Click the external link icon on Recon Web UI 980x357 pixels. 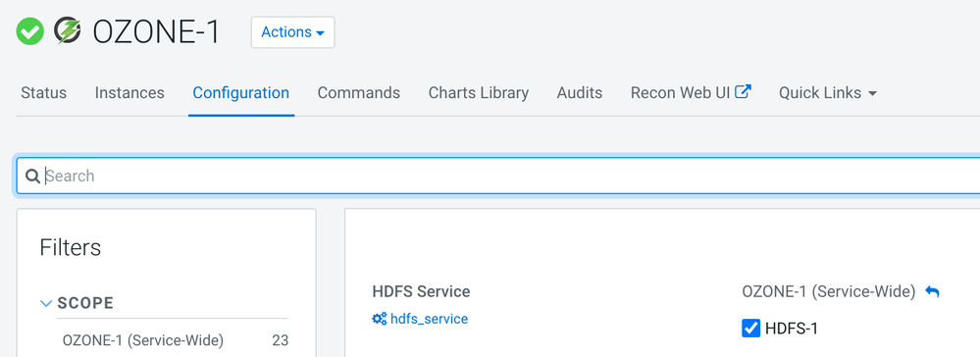743,92
